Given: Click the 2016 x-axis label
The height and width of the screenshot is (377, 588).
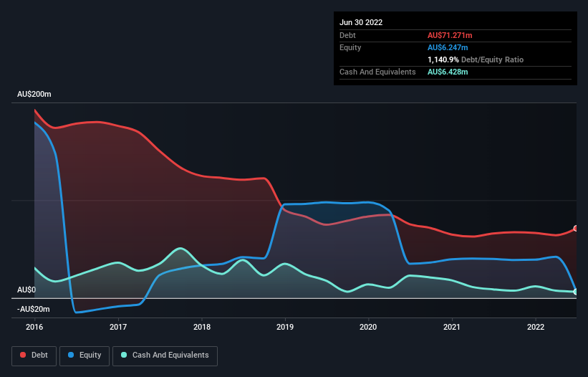Looking at the screenshot, I should point(34,327).
